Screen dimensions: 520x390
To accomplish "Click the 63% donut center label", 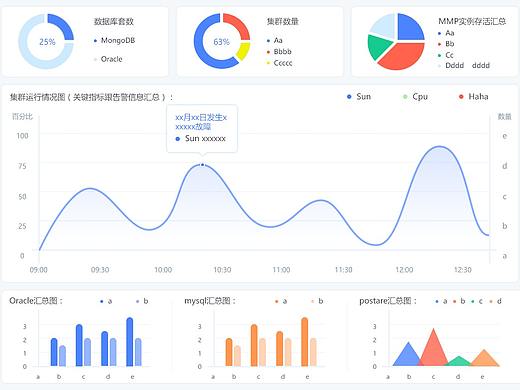I will click(x=221, y=42).
